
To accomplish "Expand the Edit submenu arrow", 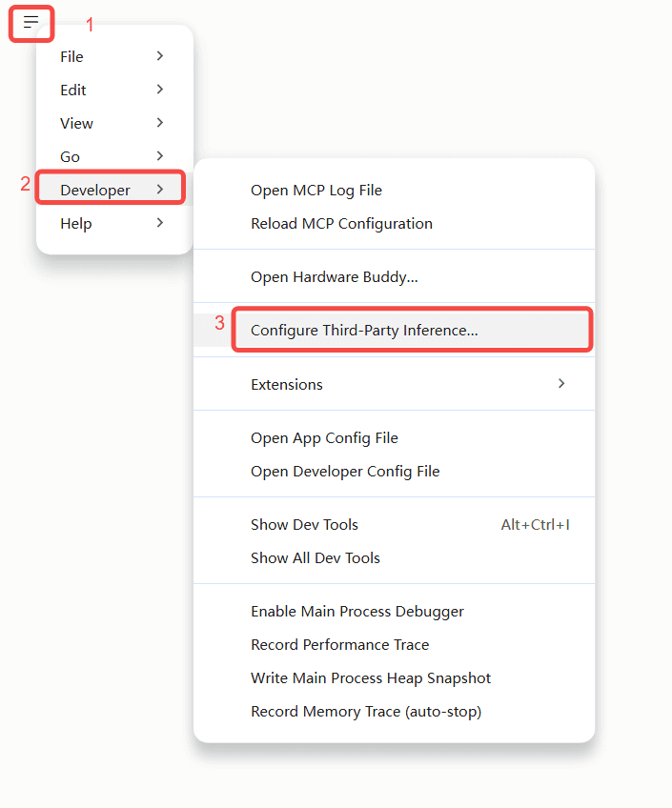I will (x=160, y=90).
